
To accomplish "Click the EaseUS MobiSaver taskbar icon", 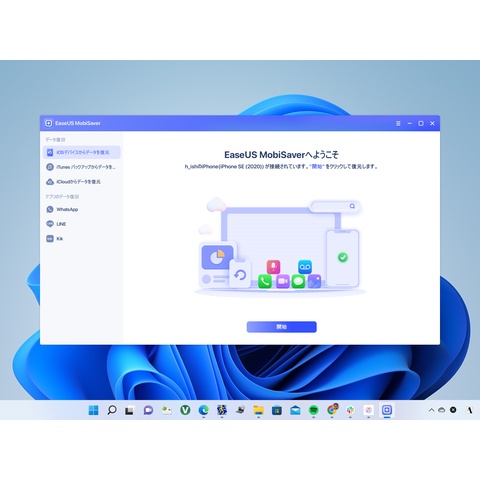I will pyautogui.click(x=387, y=410).
